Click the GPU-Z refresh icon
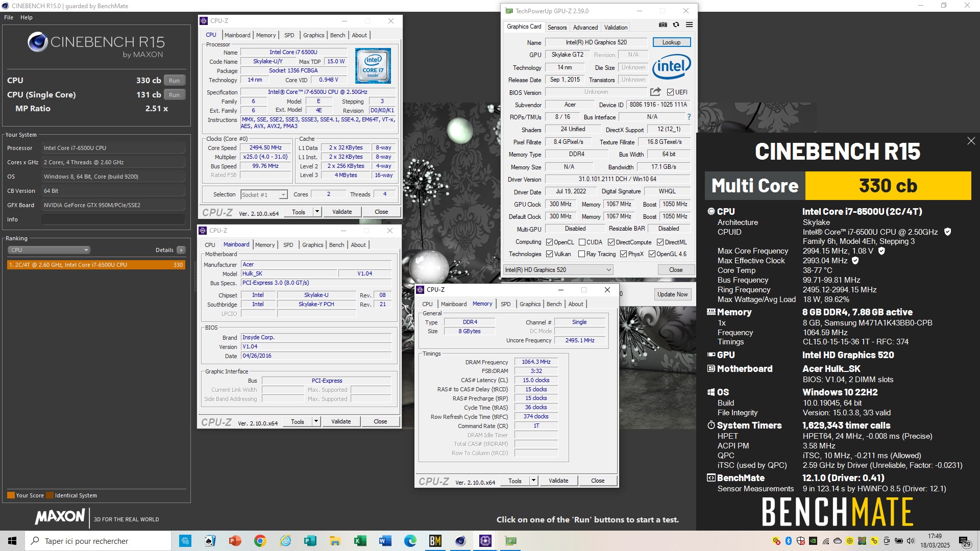Screen dimensions: 980x551 tap(676, 24)
